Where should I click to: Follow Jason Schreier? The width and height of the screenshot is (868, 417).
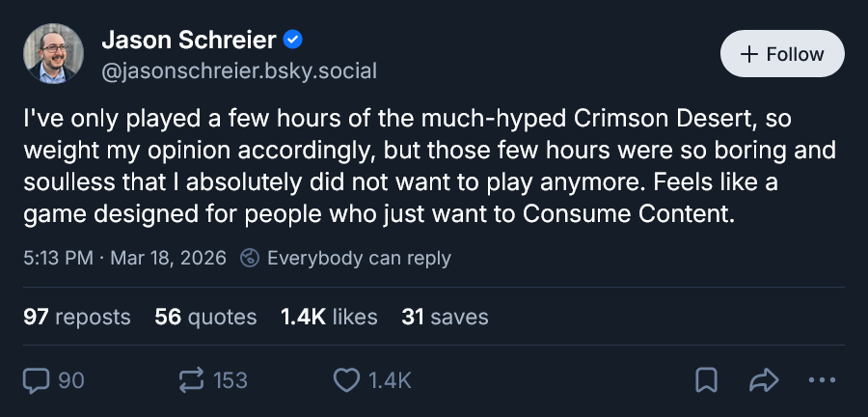[x=782, y=54]
